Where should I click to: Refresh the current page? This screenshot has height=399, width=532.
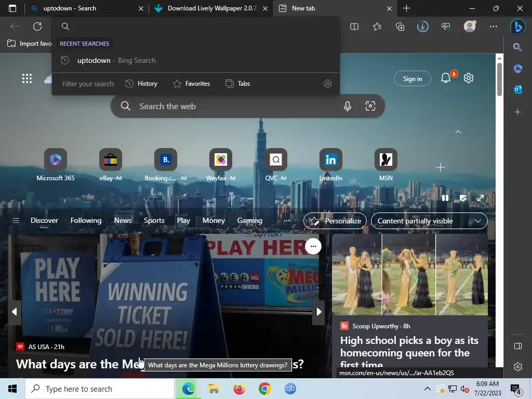[37, 26]
